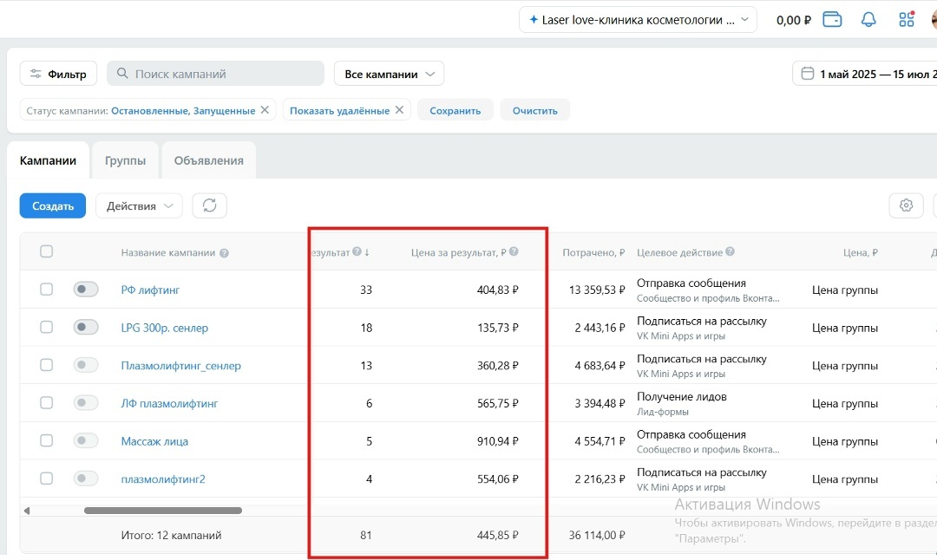Image resolution: width=937 pixels, height=560 pixels.
Task: Toggle the ЛФ плазмолифтинг switch
Action: pyautogui.click(x=85, y=403)
